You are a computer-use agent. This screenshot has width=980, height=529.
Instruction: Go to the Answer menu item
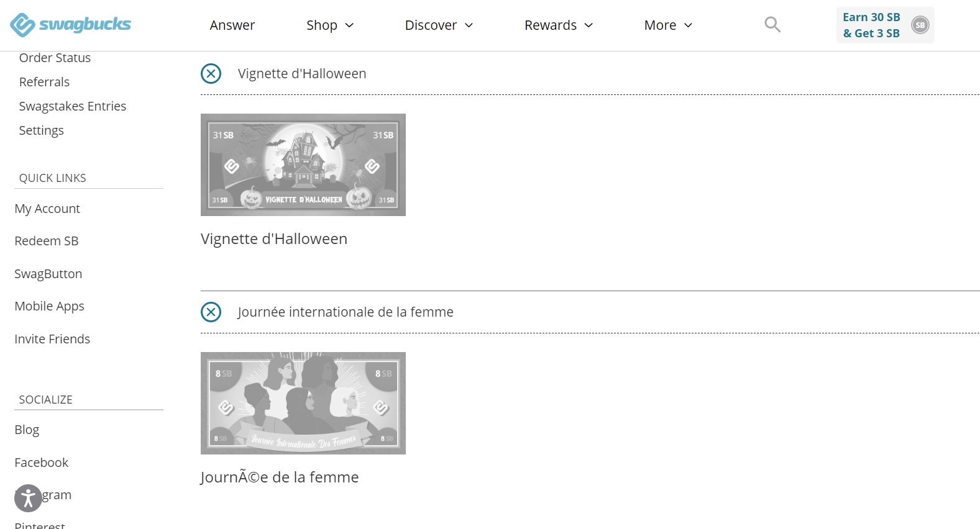tap(232, 25)
